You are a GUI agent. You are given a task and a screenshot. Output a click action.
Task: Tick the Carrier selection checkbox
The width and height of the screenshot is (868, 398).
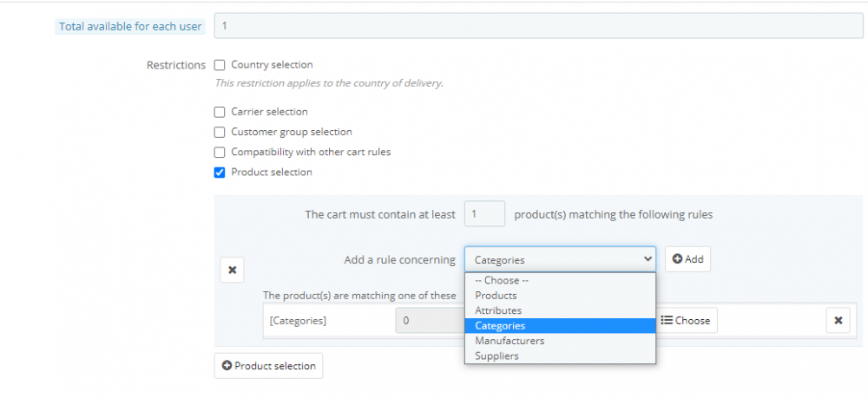[220, 112]
